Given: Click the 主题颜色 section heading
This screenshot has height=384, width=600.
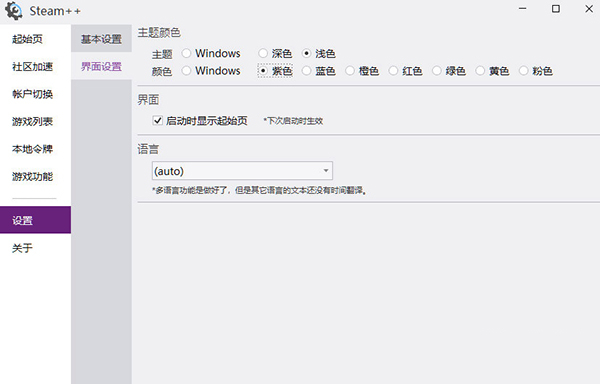Looking at the screenshot, I should (x=159, y=33).
